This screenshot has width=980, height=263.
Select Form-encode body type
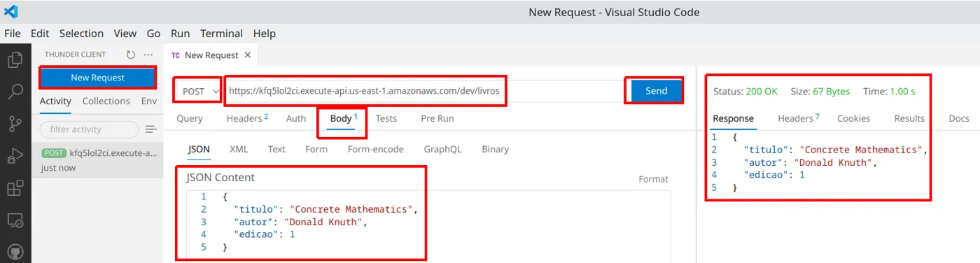(376, 149)
